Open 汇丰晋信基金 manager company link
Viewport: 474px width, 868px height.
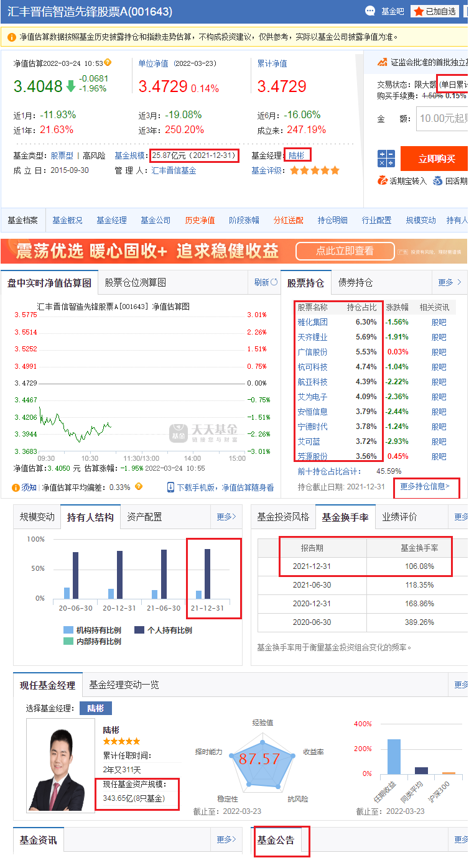pyautogui.click(x=174, y=170)
